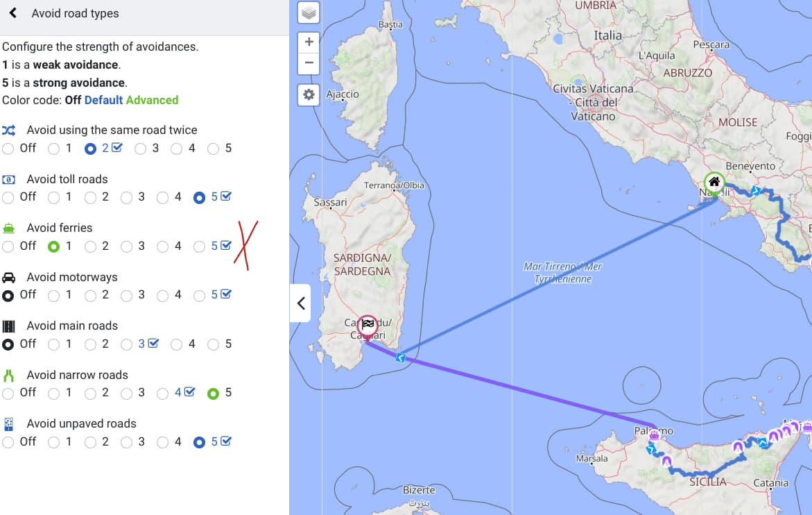Zoom out on the map
812x515 pixels.
pyautogui.click(x=309, y=63)
